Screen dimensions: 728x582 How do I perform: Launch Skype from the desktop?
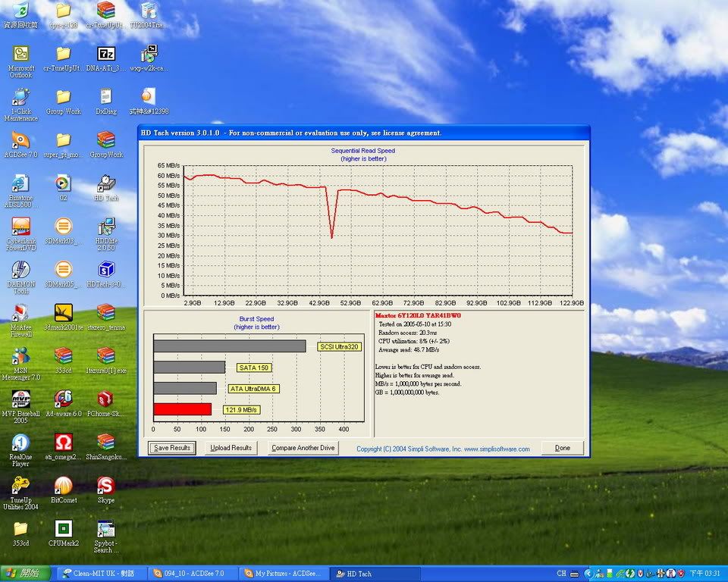pyautogui.click(x=106, y=490)
